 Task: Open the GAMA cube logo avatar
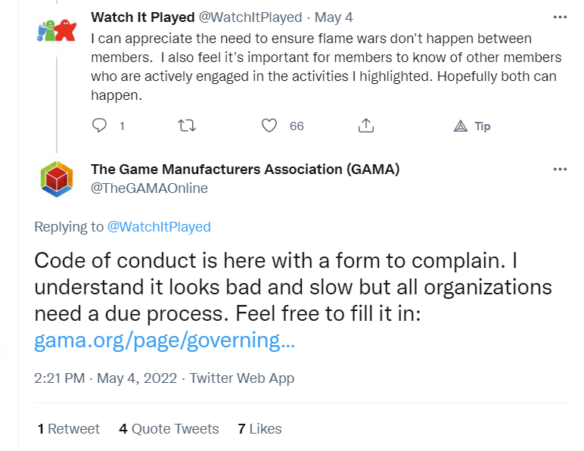tap(57, 179)
